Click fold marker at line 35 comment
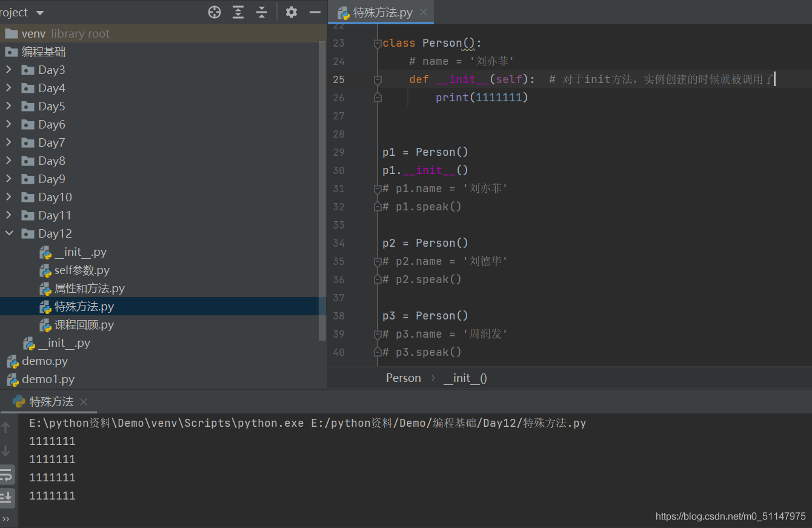The image size is (812, 528). 378,261
